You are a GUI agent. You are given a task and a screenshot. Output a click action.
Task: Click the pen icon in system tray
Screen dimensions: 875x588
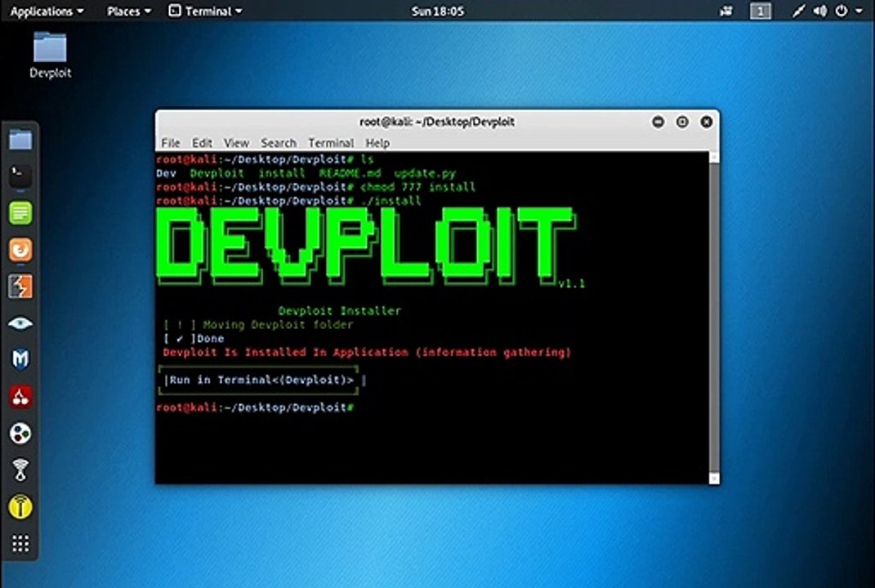point(798,11)
